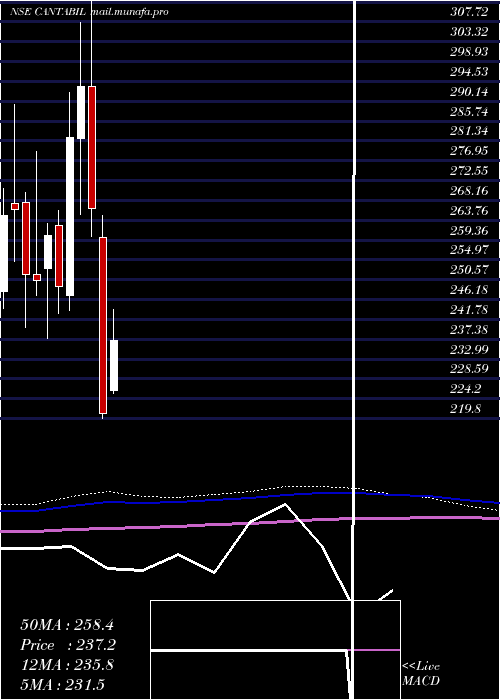The height and width of the screenshot is (700, 500).
Task: Click the NSE CANTABIL chart title
Action: tap(48, 12)
